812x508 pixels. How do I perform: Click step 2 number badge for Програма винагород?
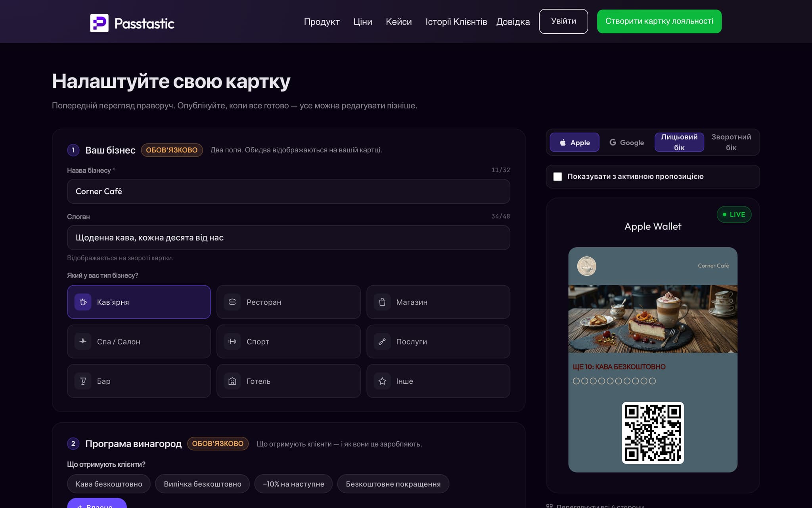point(73,444)
